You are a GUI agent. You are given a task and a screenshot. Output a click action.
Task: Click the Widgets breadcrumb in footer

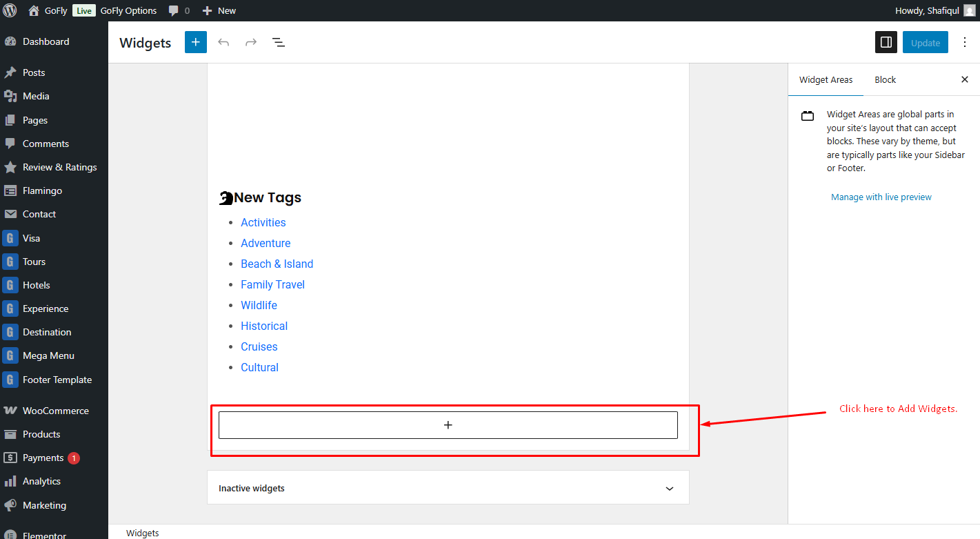143,533
